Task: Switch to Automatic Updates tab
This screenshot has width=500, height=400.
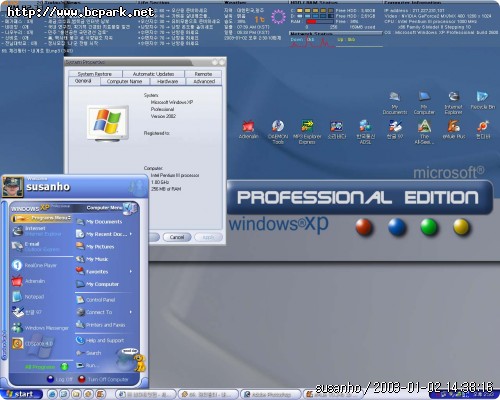Action: click(x=153, y=74)
